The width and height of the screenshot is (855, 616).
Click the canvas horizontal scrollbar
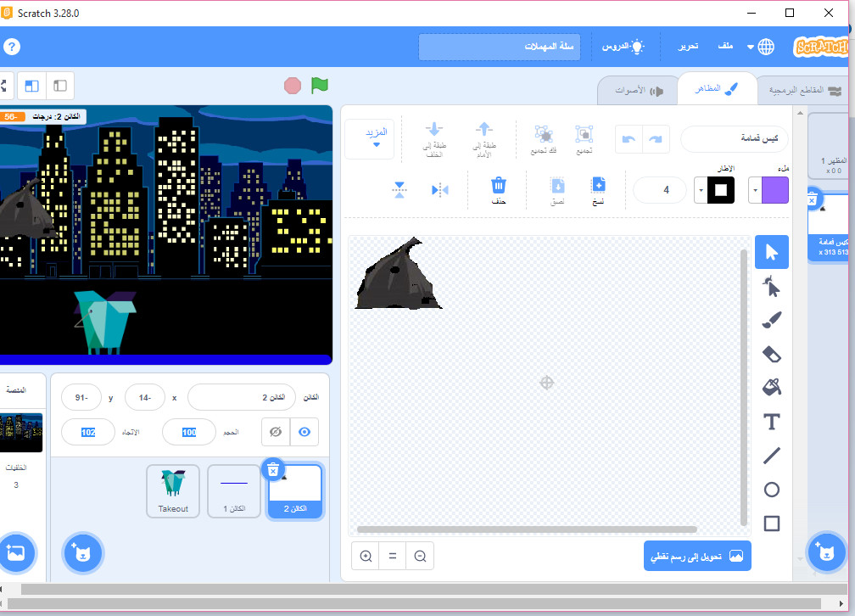(527, 529)
